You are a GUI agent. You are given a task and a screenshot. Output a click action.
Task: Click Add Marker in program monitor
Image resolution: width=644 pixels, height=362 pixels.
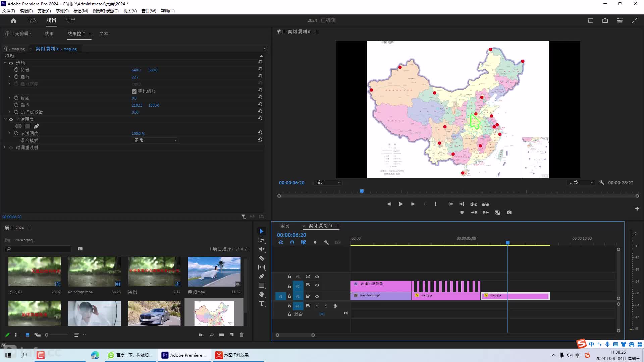(x=462, y=213)
